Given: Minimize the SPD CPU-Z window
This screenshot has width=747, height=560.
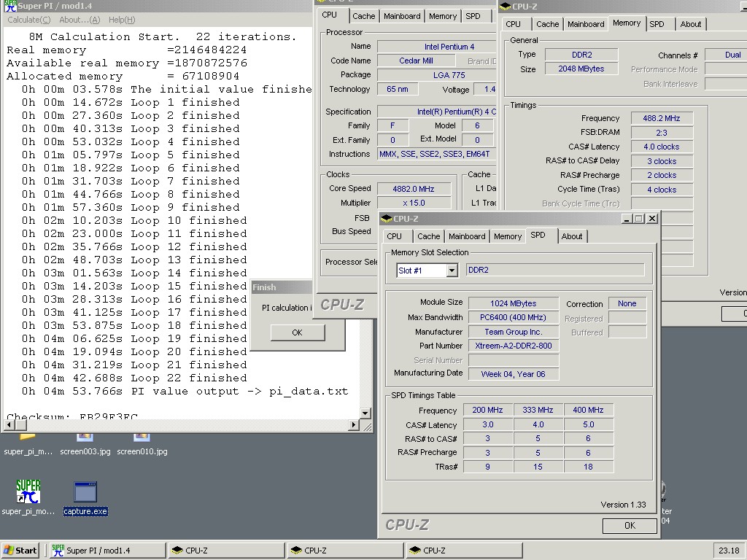Looking at the screenshot, I should (x=627, y=219).
